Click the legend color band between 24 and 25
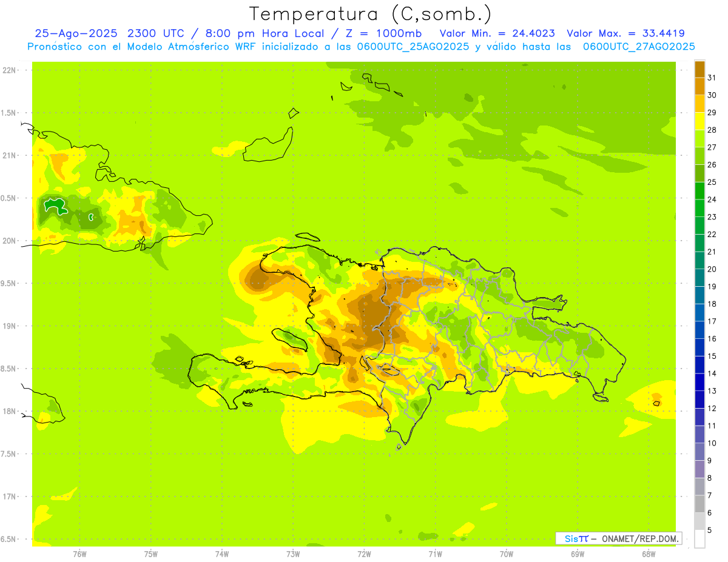Image resolution: width=728 pixels, height=562 pixels. [x=699, y=190]
